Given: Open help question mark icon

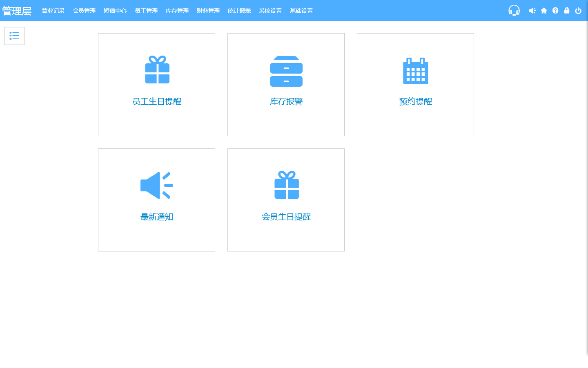Looking at the screenshot, I should point(555,11).
